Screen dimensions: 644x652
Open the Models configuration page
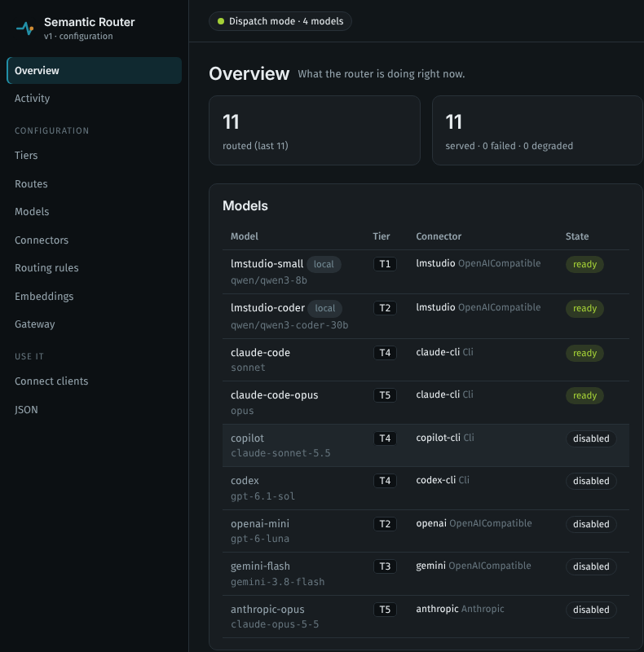coord(32,212)
